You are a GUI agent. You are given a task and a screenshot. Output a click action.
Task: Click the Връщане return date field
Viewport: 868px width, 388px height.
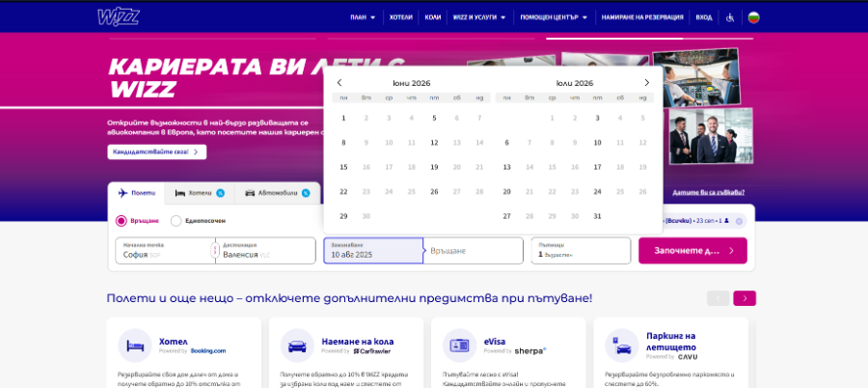(474, 251)
